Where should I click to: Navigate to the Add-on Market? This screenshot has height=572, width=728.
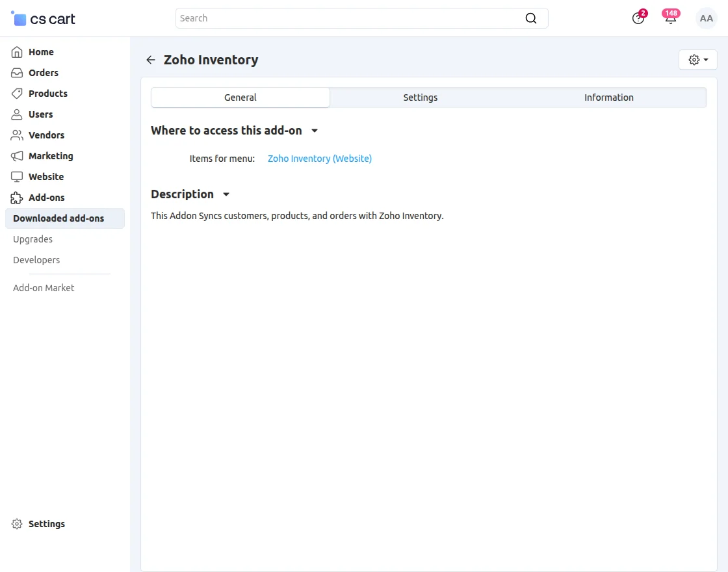pyautogui.click(x=43, y=287)
